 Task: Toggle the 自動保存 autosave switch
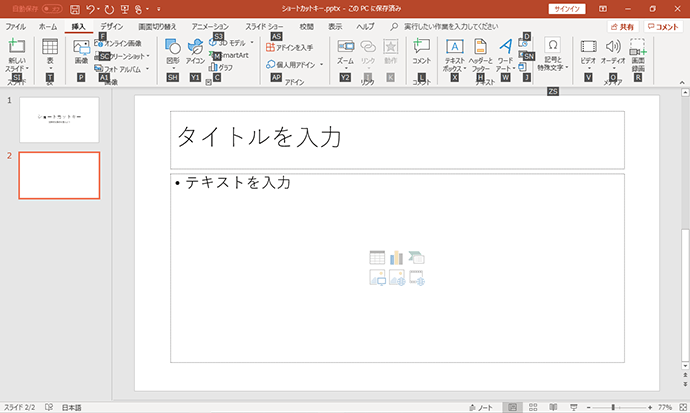point(52,9)
